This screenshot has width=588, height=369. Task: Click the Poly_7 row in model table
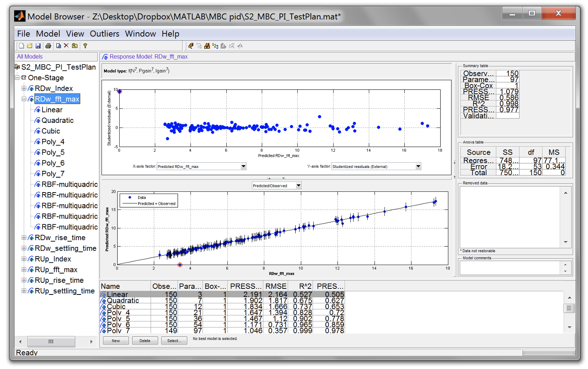click(222, 331)
